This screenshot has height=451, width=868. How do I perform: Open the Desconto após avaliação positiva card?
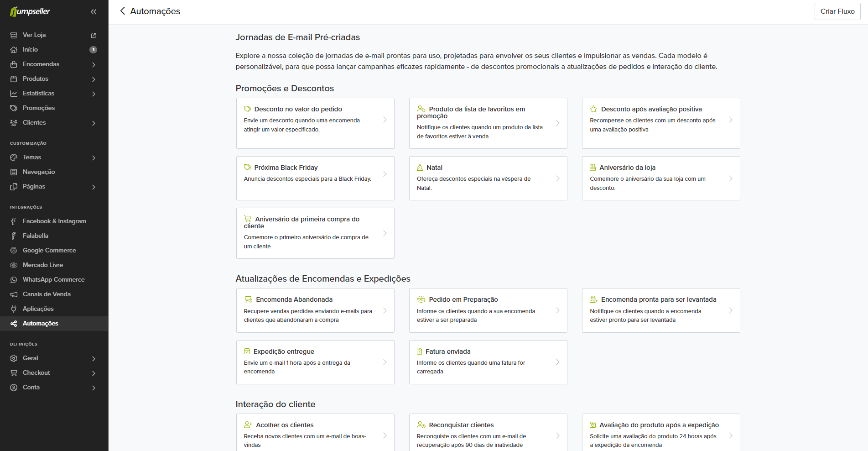[x=660, y=123]
